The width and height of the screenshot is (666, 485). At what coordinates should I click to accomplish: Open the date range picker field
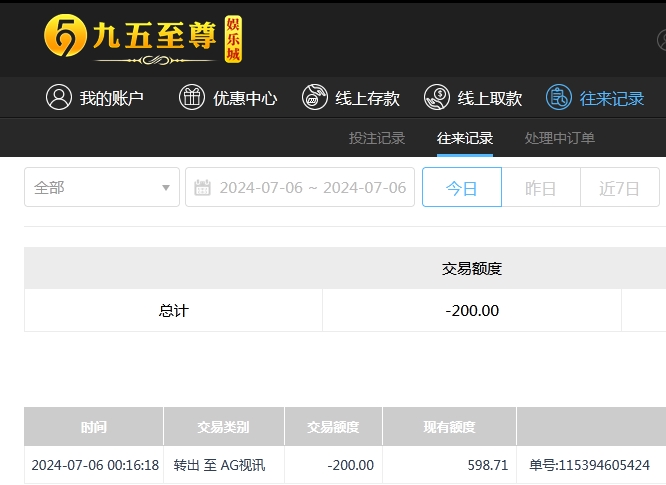(300, 187)
